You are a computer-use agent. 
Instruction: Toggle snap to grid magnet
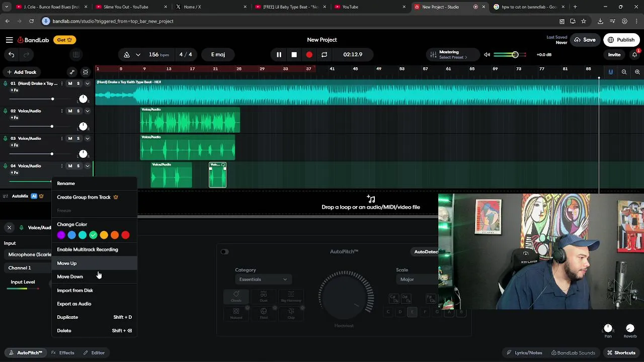tap(610, 72)
